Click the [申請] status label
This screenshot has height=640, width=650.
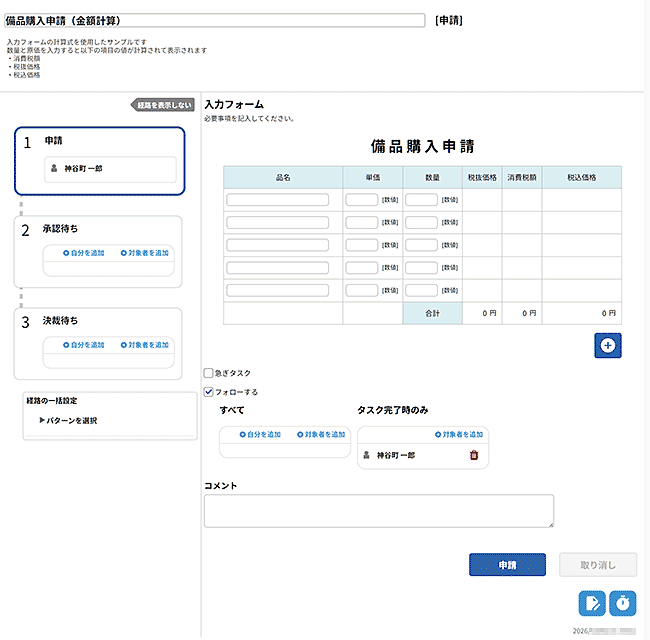click(449, 20)
